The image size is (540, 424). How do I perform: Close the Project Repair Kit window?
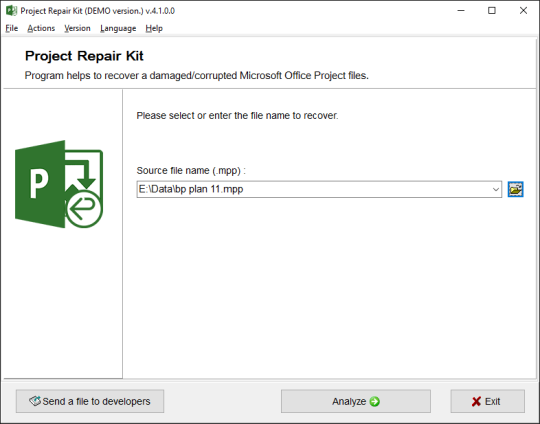[523, 11]
